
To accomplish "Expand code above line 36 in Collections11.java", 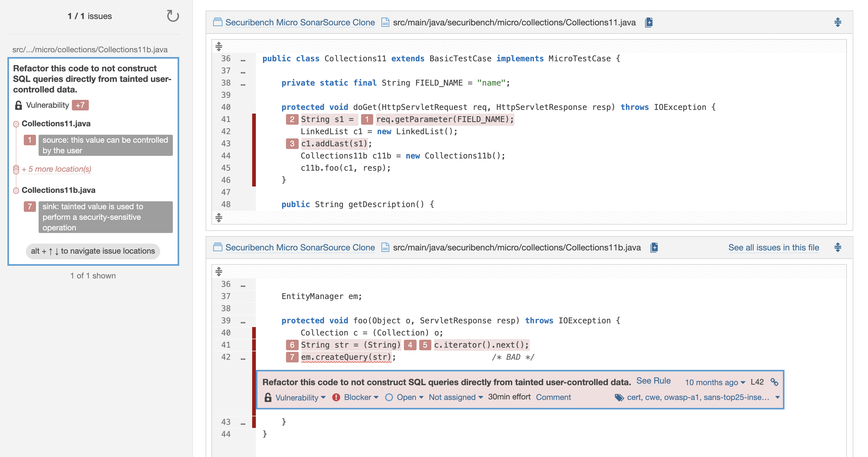I will [x=219, y=46].
